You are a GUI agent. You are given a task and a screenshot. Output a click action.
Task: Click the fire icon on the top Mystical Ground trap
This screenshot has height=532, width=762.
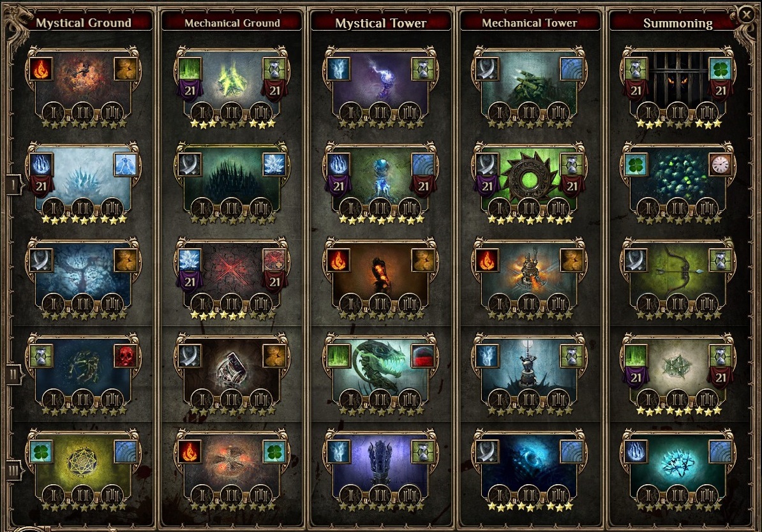click(x=41, y=69)
